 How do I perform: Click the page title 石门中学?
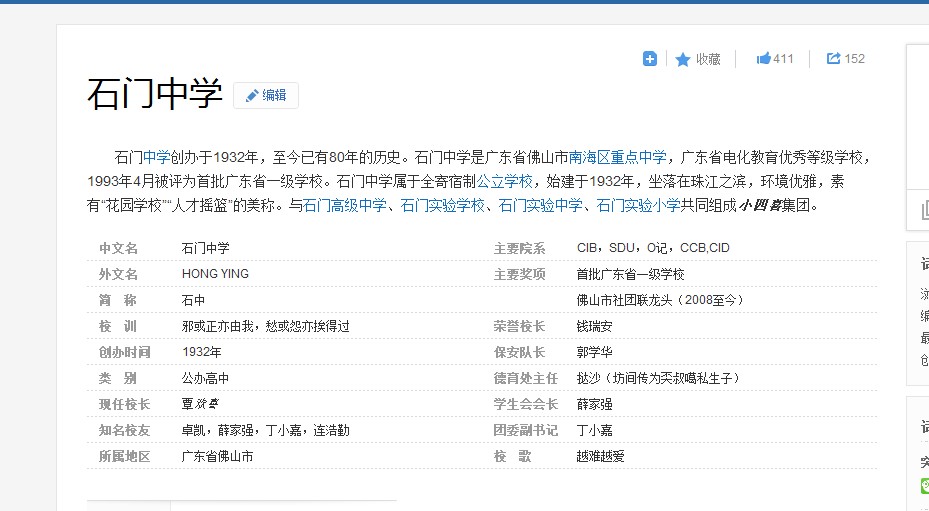[x=155, y=94]
